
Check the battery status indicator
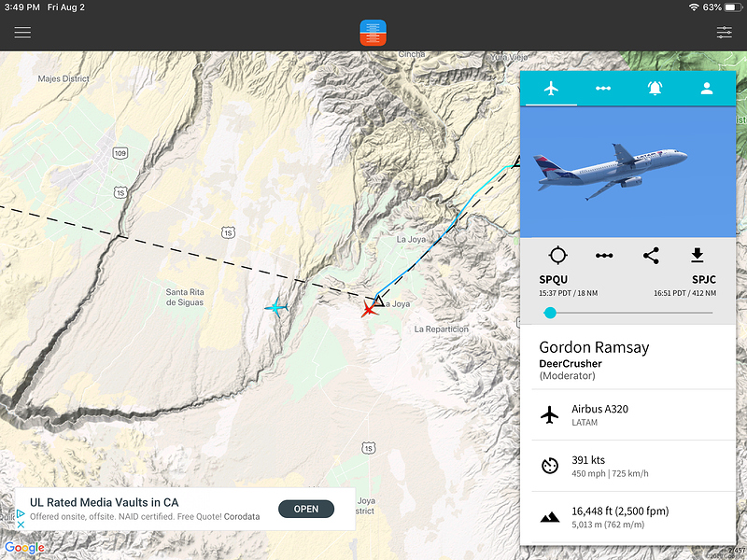click(x=733, y=7)
